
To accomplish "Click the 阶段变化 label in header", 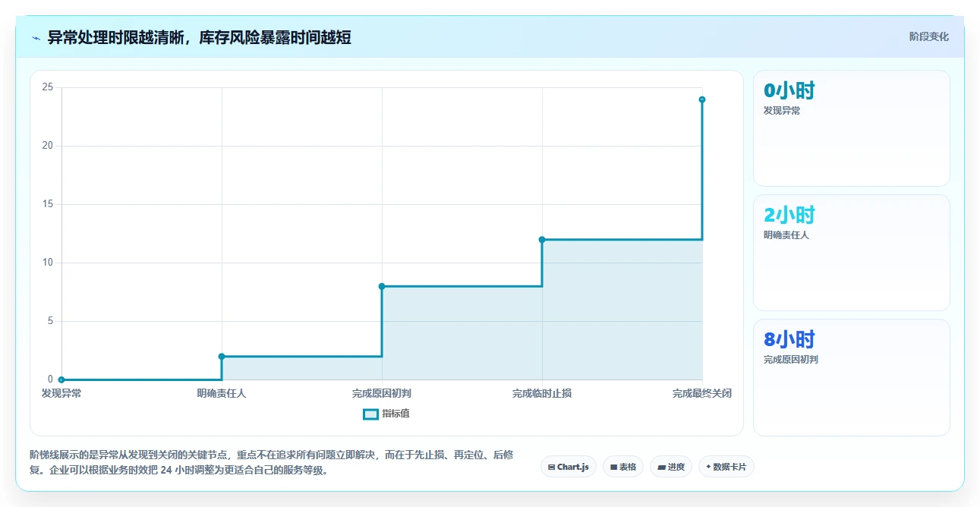I will [928, 36].
